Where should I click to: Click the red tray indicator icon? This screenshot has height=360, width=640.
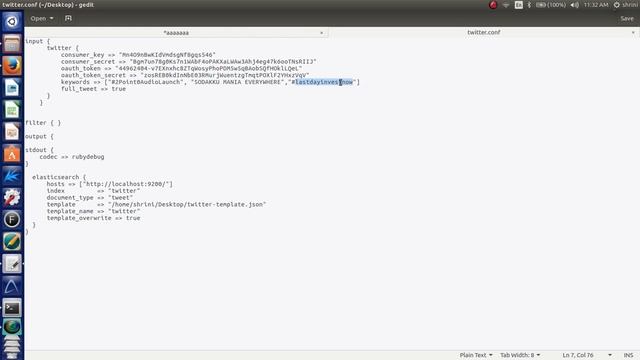pos(493,5)
